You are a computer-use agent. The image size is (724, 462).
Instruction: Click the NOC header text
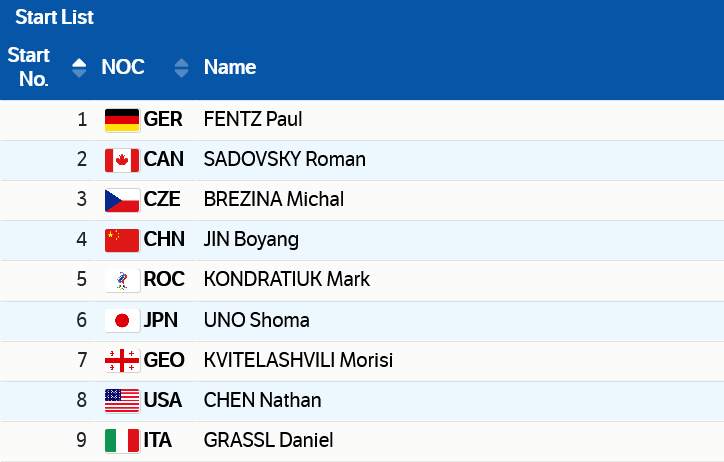point(123,67)
